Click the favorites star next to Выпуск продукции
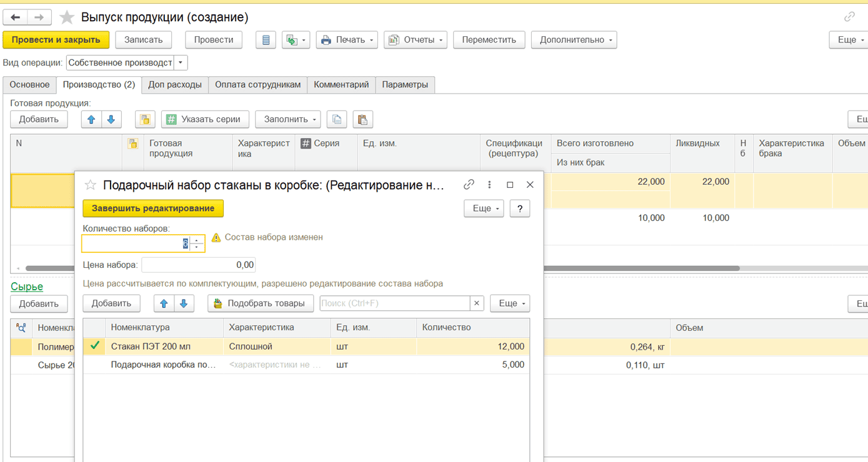 (67, 17)
